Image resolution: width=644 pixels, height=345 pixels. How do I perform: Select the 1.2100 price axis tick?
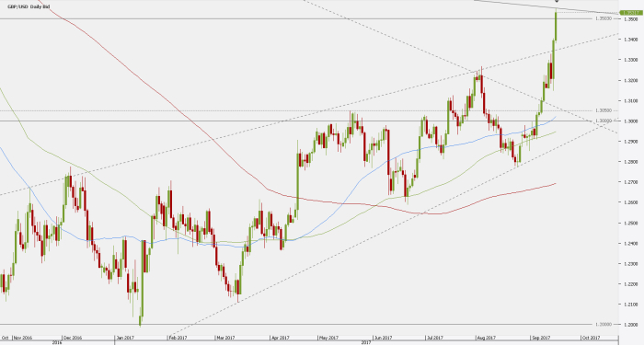pos(631,305)
